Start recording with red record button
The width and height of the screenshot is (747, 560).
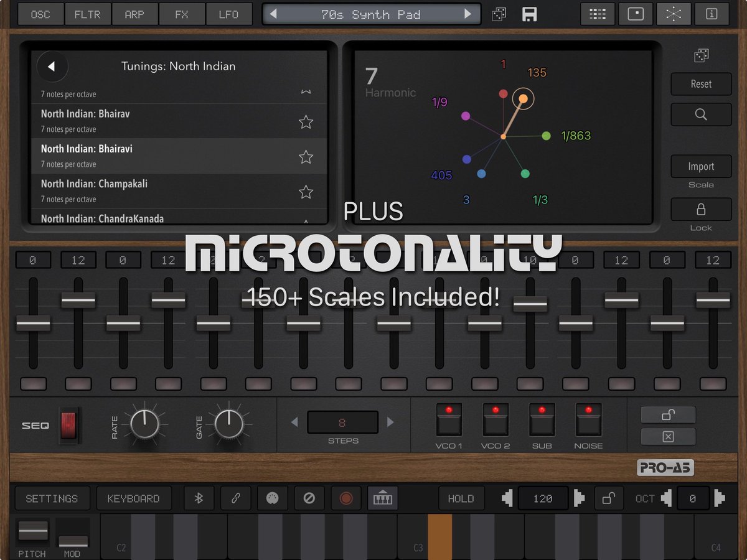(x=346, y=498)
